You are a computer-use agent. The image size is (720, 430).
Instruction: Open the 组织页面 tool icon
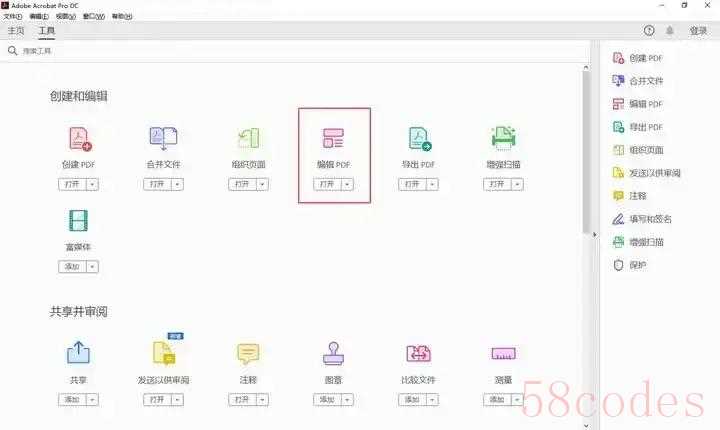click(x=248, y=138)
